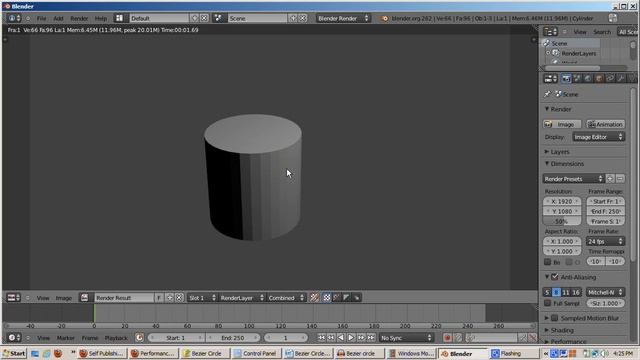Click the pin icon beside Scene

coord(547,94)
